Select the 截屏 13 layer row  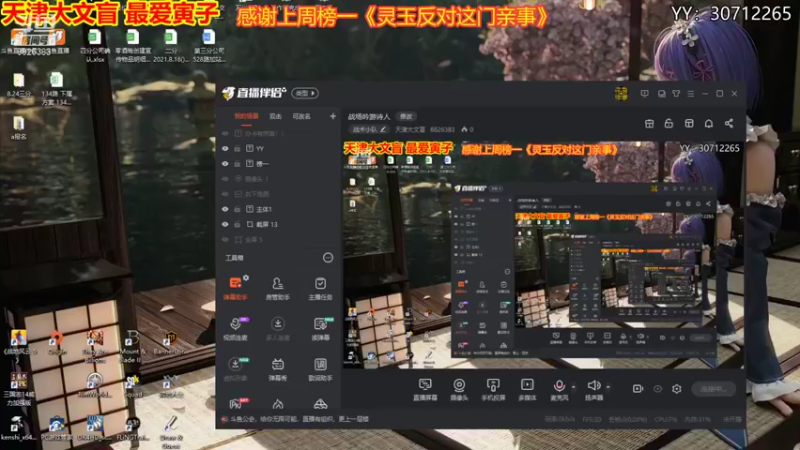(279, 224)
